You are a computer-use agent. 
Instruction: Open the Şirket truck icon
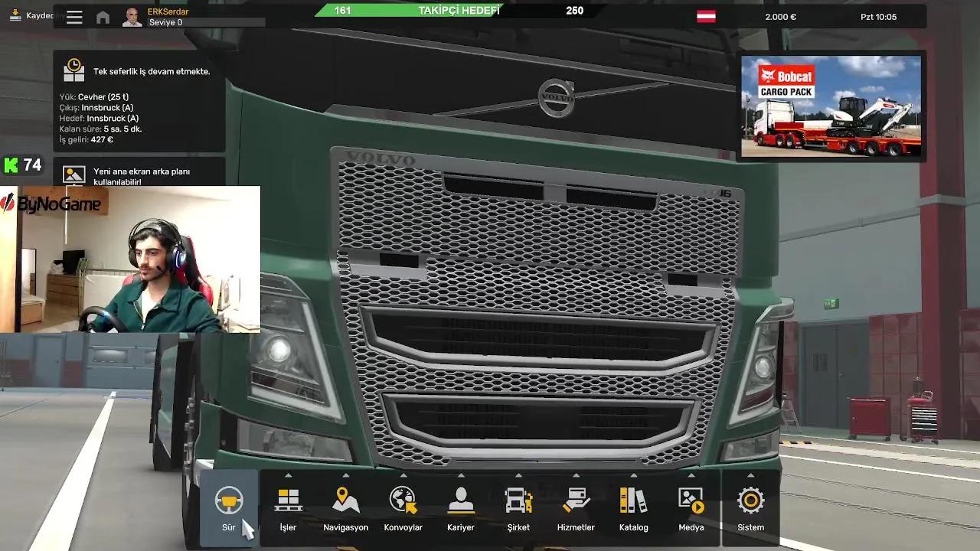(518, 500)
